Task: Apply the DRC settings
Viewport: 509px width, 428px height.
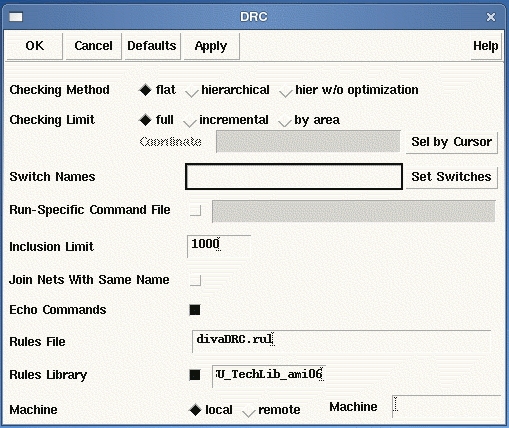Action: pyautogui.click(x=211, y=46)
